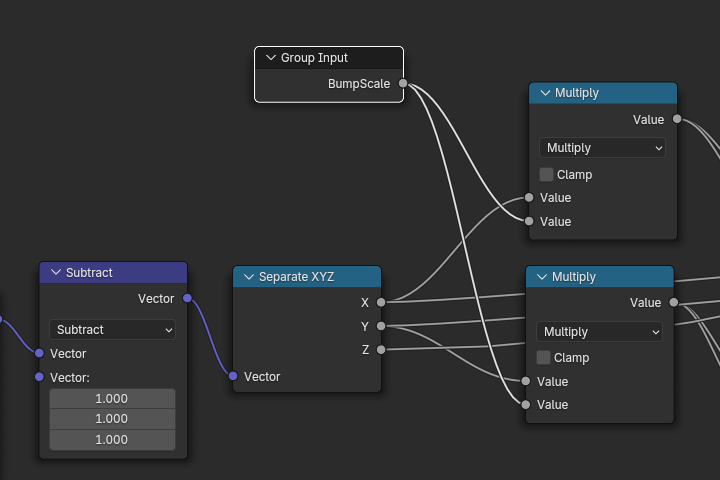
Task: Click the Vector input socket on Separate XYZ
Action: pyautogui.click(x=233, y=377)
